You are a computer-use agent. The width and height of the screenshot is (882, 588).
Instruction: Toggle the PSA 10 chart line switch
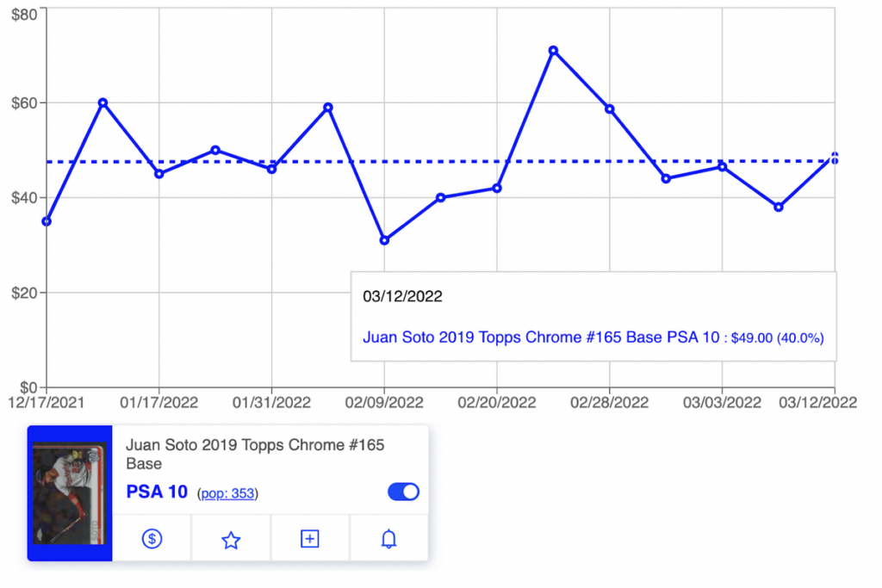coord(403,492)
